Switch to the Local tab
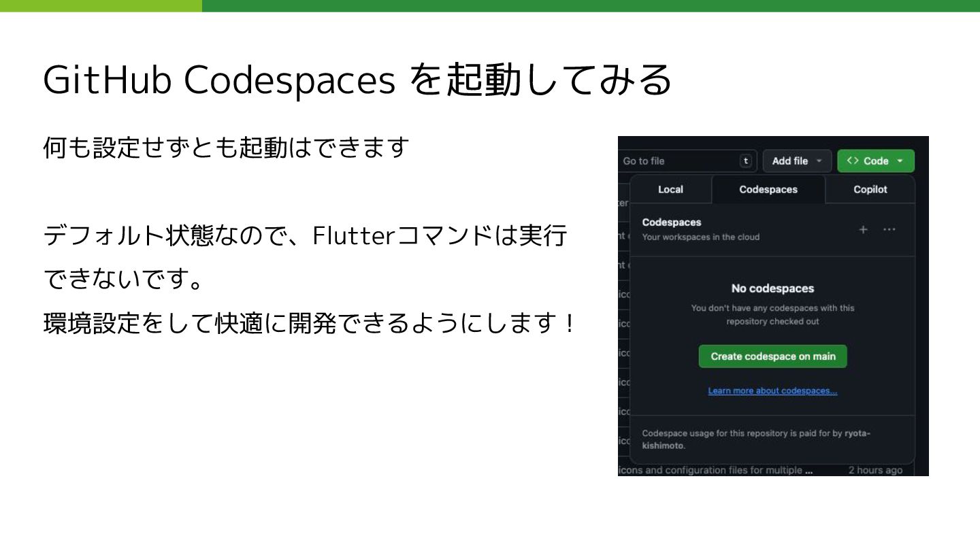The image size is (980, 551). pyautogui.click(x=670, y=190)
